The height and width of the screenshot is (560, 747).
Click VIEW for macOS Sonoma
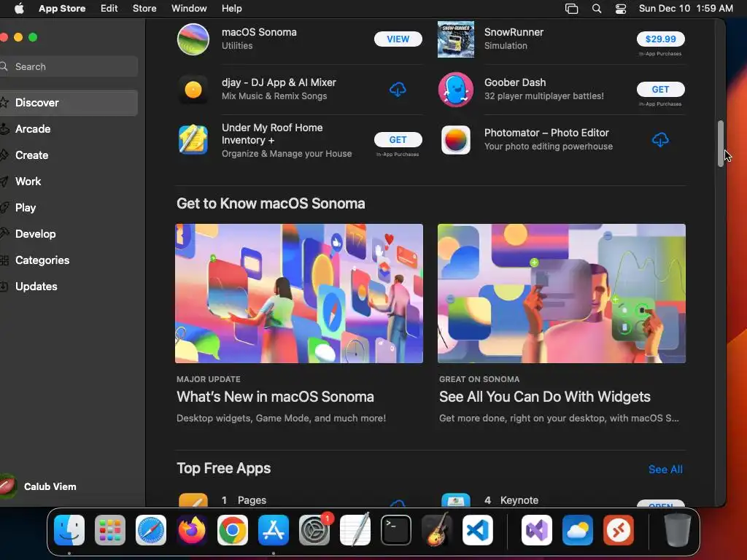(x=398, y=39)
